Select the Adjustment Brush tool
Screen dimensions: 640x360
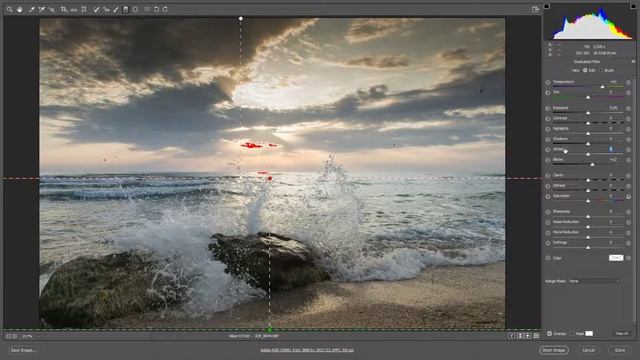[x=116, y=9]
